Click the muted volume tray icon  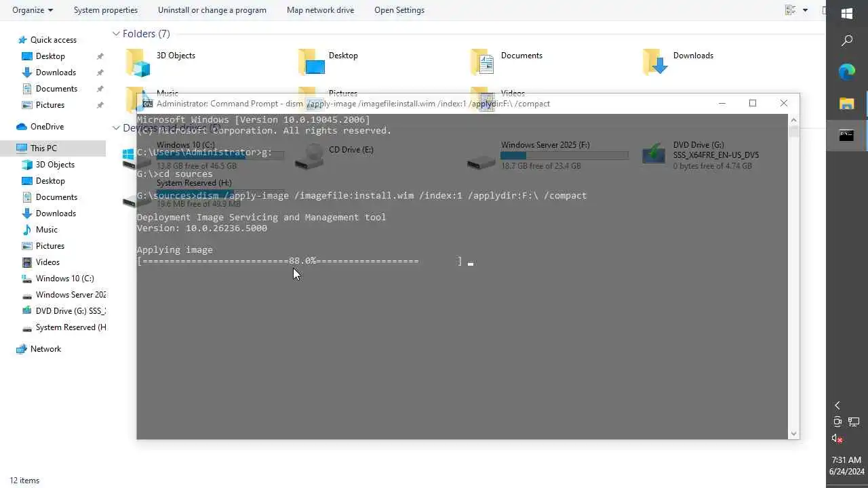tap(837, 439)
